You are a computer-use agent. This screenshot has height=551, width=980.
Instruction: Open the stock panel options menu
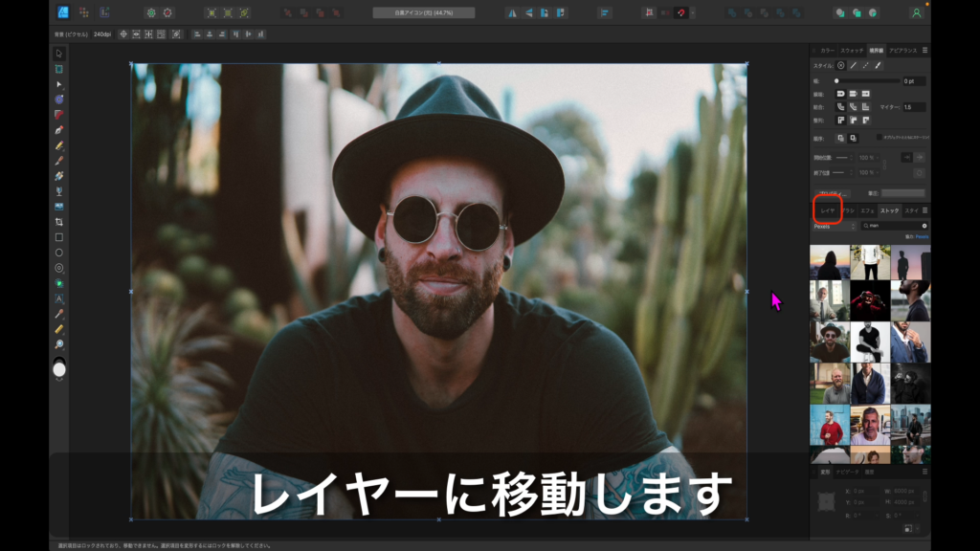pyautogui.click(x=925, y=210)
